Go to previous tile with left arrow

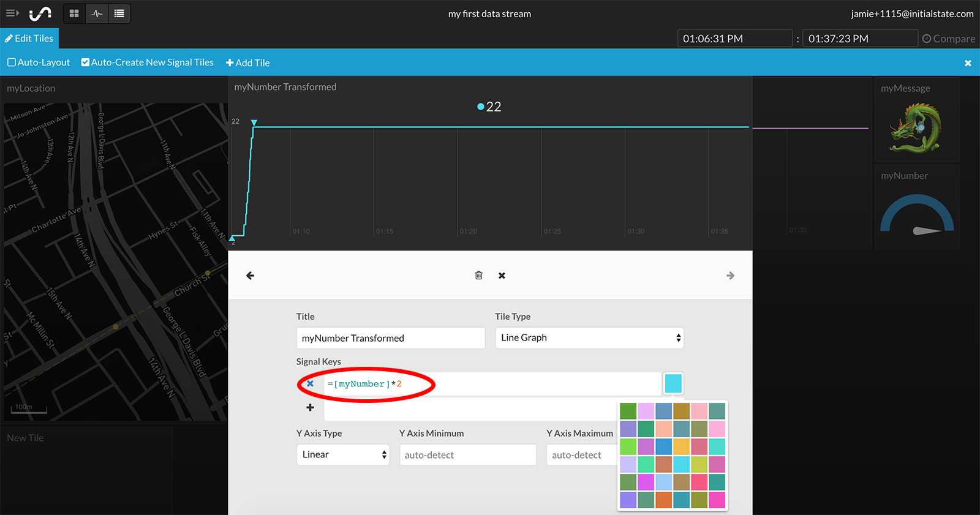pos(250,276)
